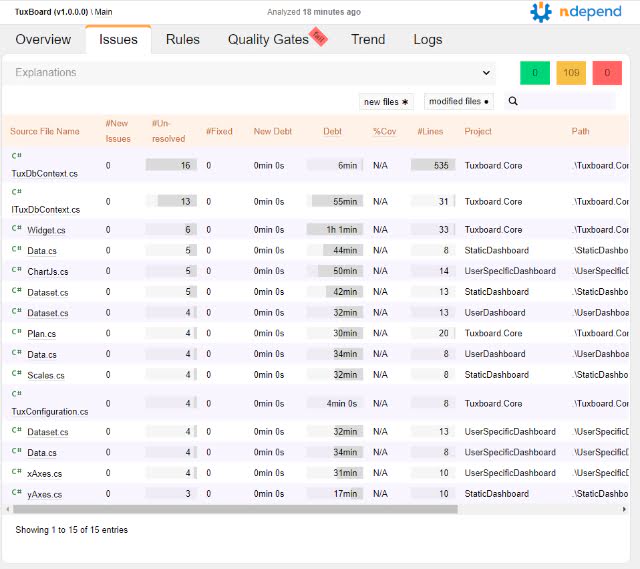This screenshot has height=569, width=640.
Task: Sort by %Cov column header
Action: 384,131
